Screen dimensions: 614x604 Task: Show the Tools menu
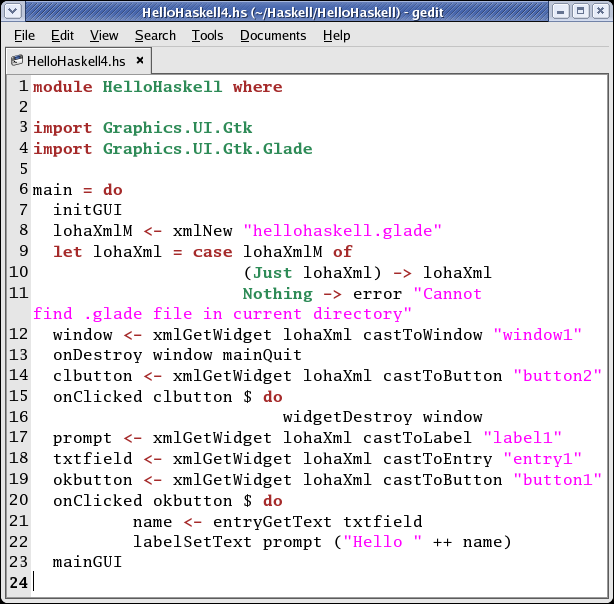pos(208,35)
